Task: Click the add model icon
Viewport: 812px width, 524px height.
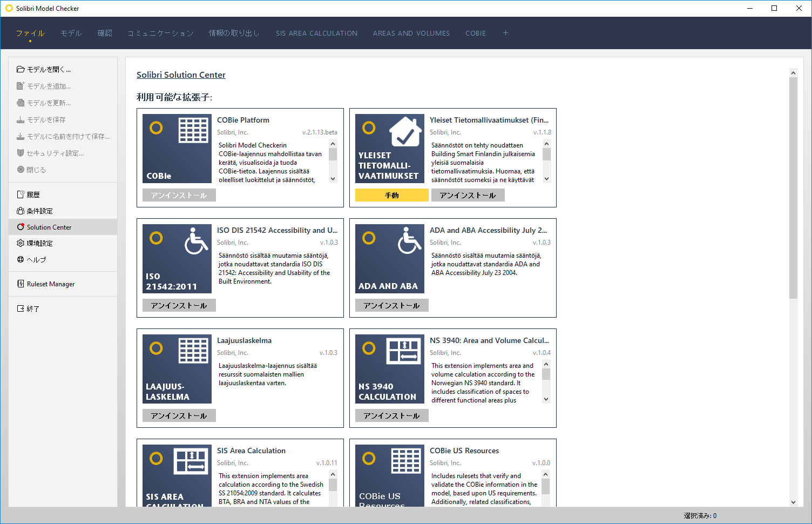Action: coord(21,86)
